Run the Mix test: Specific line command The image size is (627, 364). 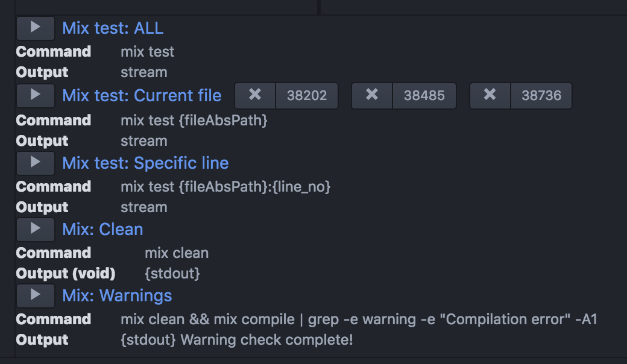point(36,163)
